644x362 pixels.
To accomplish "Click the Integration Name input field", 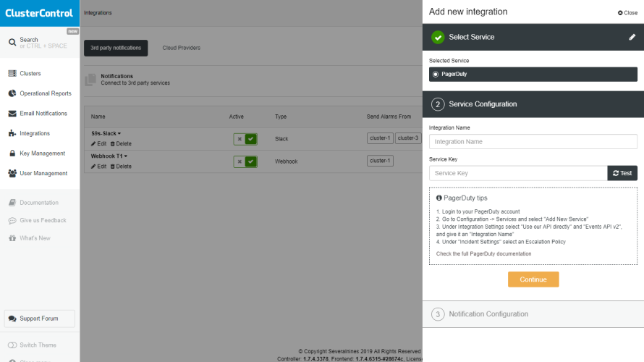I will [x=533, y=142].
